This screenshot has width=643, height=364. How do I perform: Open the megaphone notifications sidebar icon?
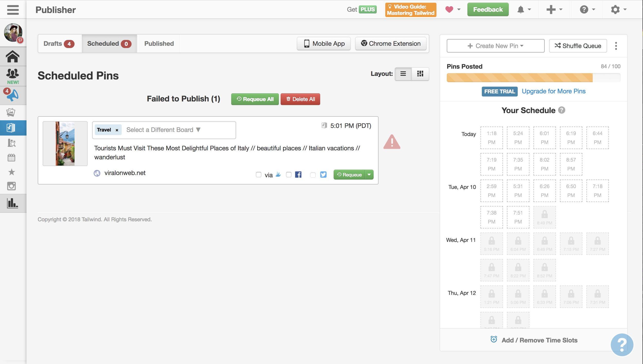click(x=12, y=95)
